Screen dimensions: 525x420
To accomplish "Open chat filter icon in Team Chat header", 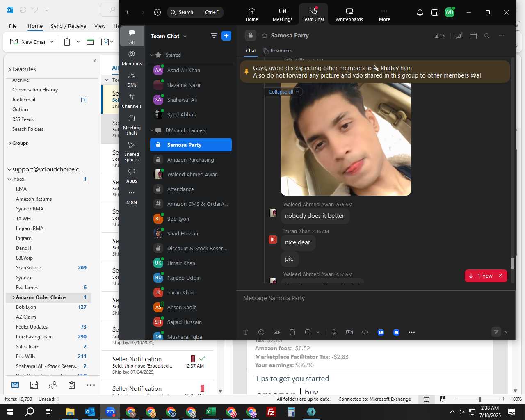I will [214, 36].
